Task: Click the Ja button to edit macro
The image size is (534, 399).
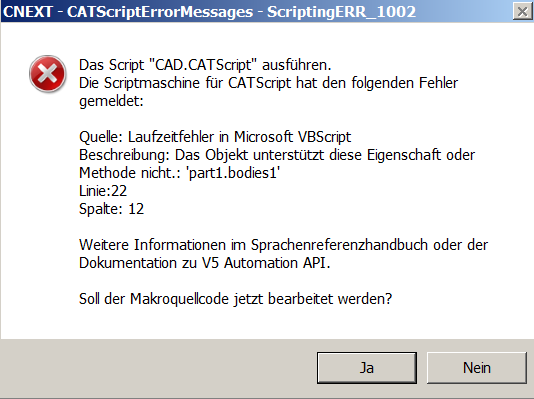Action: click(x=367, y=368)
